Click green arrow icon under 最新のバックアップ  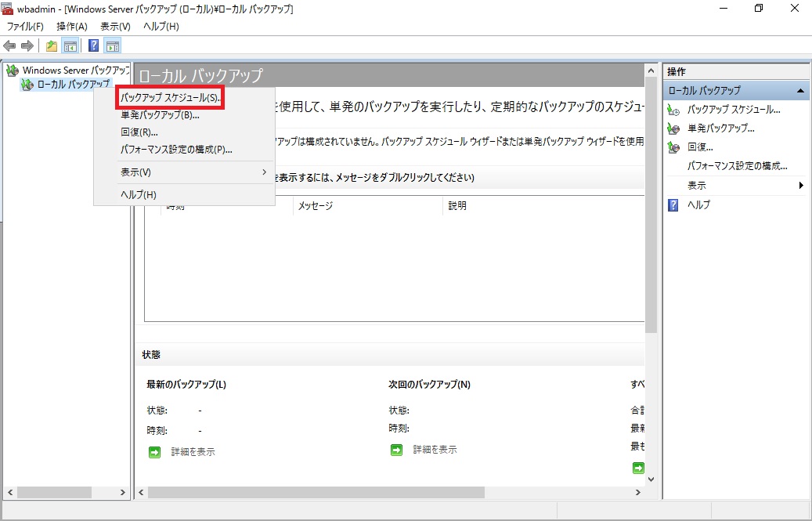(x=154, y=452)
